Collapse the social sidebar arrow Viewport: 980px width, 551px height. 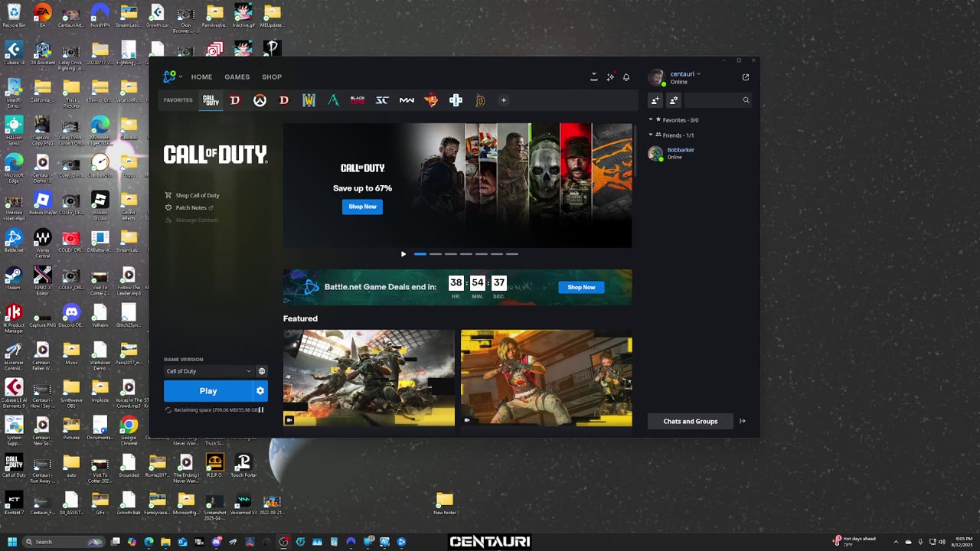[x=743, y=422]
